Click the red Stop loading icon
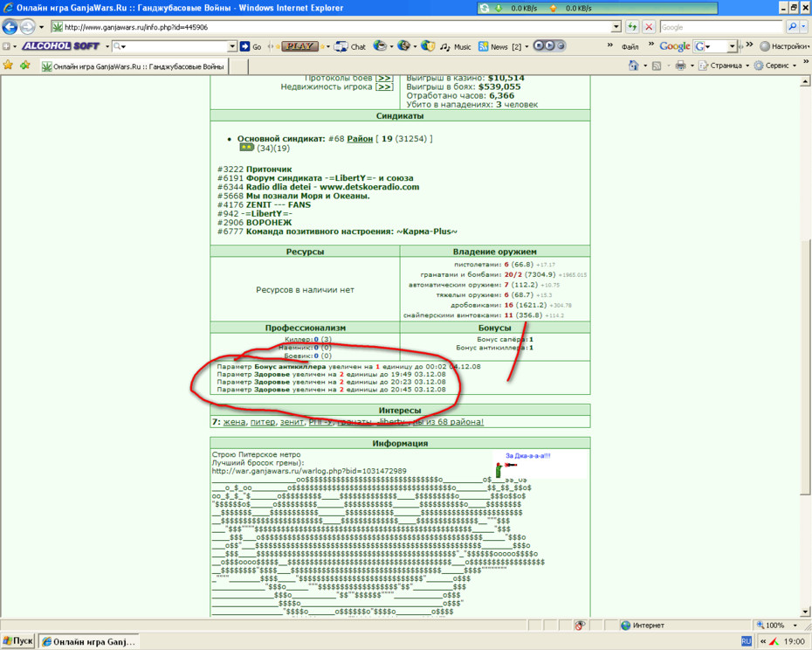This screenshot has width=812, height=650. coord(649,26)
